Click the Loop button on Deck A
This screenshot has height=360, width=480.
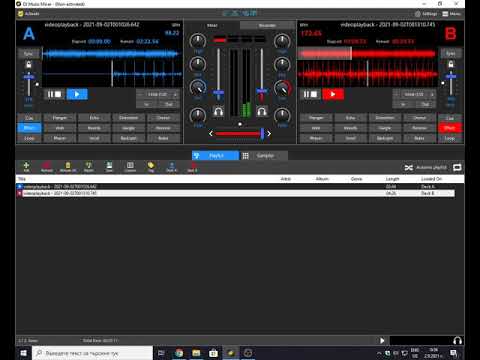(29, 138)
